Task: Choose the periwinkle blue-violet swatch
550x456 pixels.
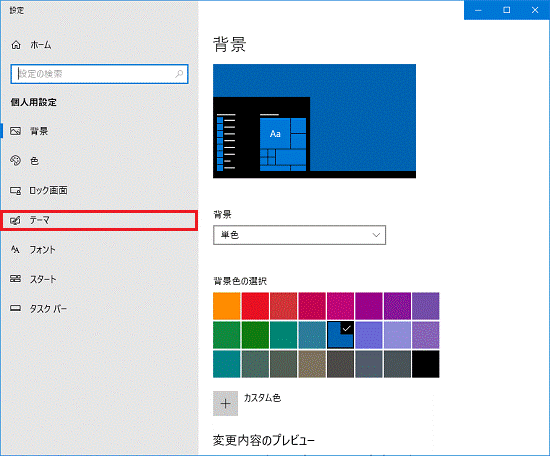Action: [x=369, y=335]
